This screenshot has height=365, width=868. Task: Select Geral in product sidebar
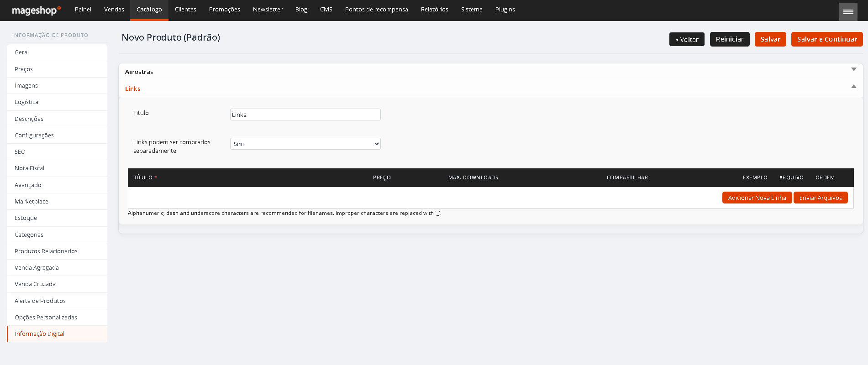57,52
